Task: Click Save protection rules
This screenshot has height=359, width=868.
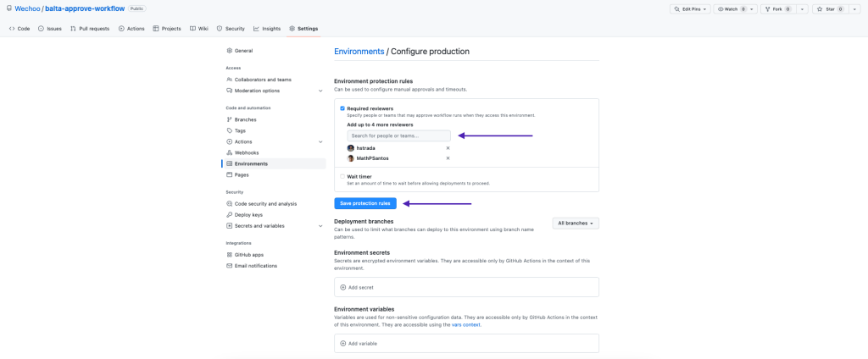Action: click(x=365, y=203)
